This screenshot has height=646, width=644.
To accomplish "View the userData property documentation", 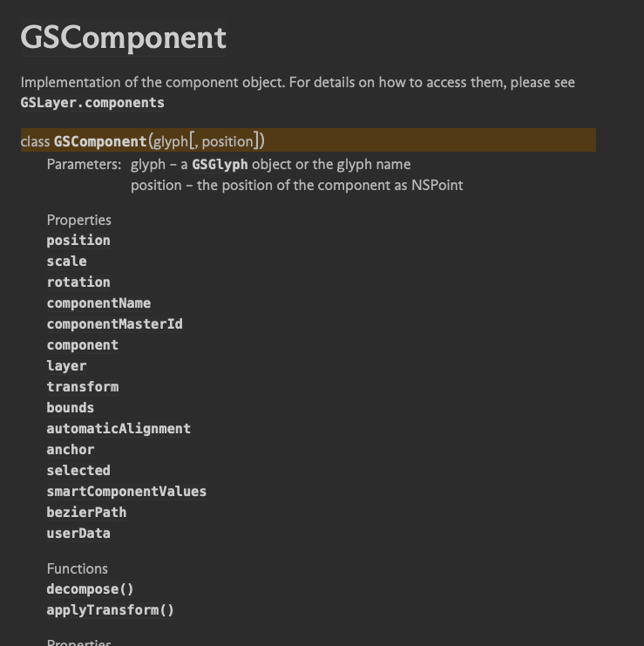I will [78, 534].
